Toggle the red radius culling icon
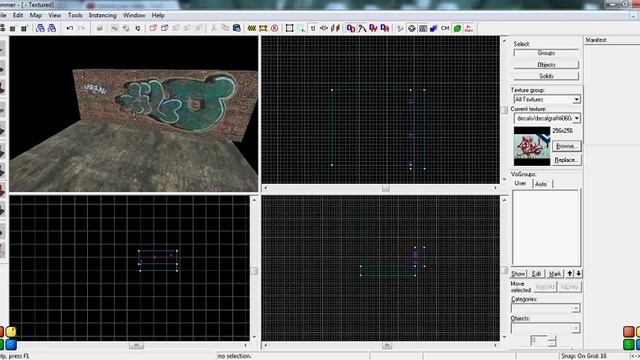The height and width of the screenshot is (360, 640). coord(275,28)
